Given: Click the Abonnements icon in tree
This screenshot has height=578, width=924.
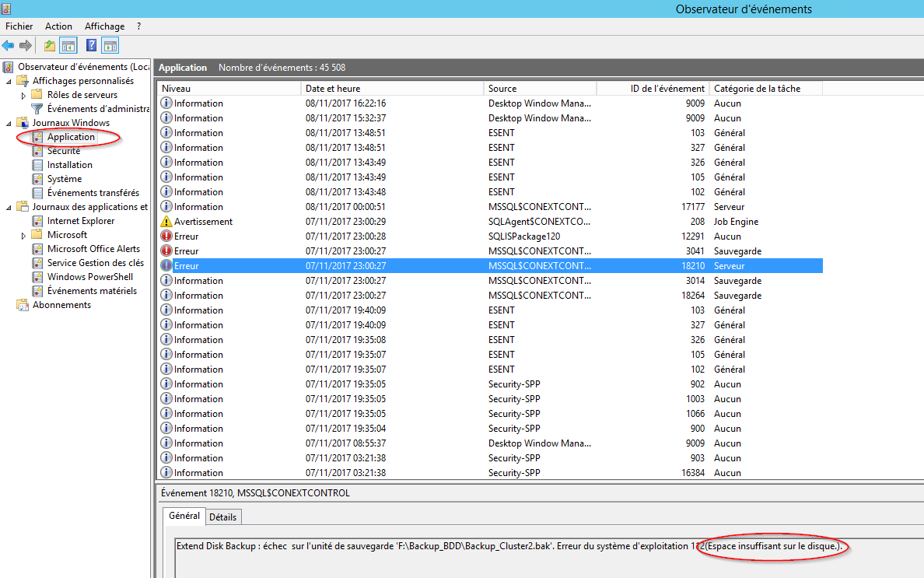Looking at the screenshot, I should tap(23, 305).
